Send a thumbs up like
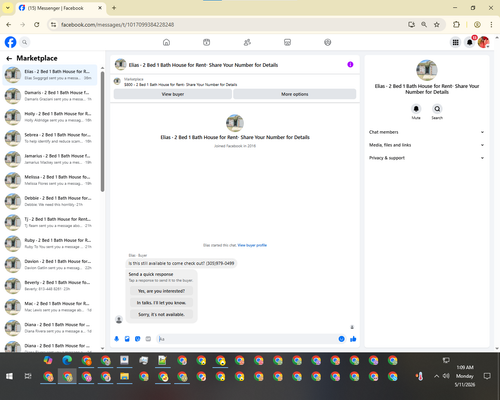The width and height of the screenshot is (500, 400). (353, 339)
